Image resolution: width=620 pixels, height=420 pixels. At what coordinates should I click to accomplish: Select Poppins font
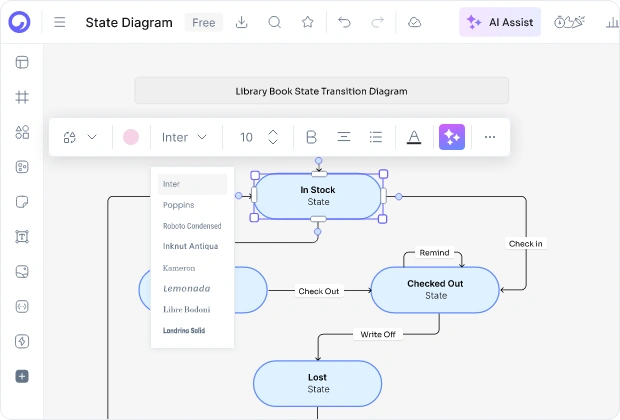(x=179, y=205)
